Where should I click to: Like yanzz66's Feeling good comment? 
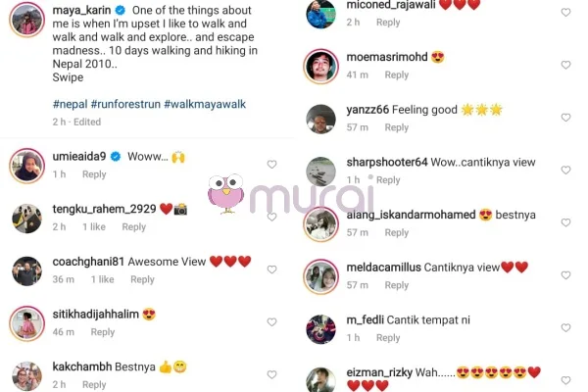[x=565, y=118]
